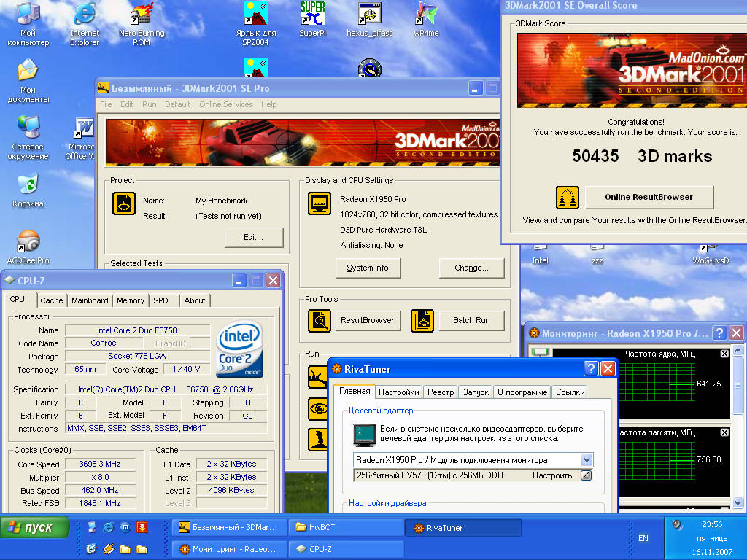Switch to HwBOT folder in taskbar
Image resolution: width=747 pixels, height=560 pixels.
coord(347,527)
